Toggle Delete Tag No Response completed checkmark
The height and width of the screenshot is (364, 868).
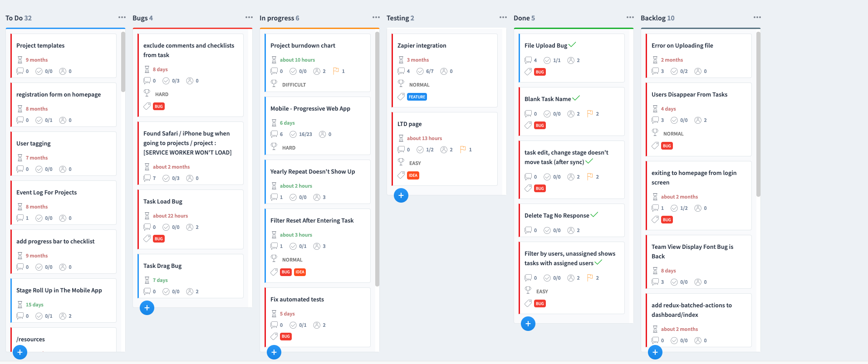[594, 215]
